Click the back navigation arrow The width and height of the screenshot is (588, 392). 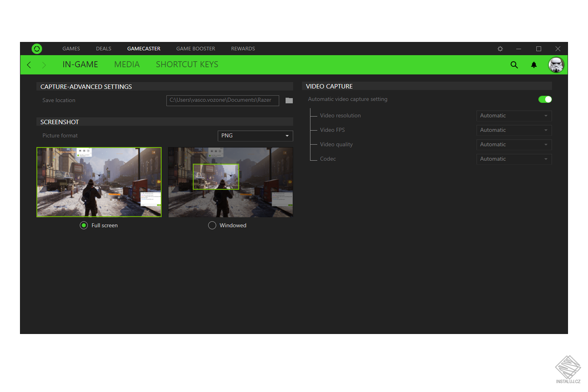pyautogui.click(x=29, y=65)
